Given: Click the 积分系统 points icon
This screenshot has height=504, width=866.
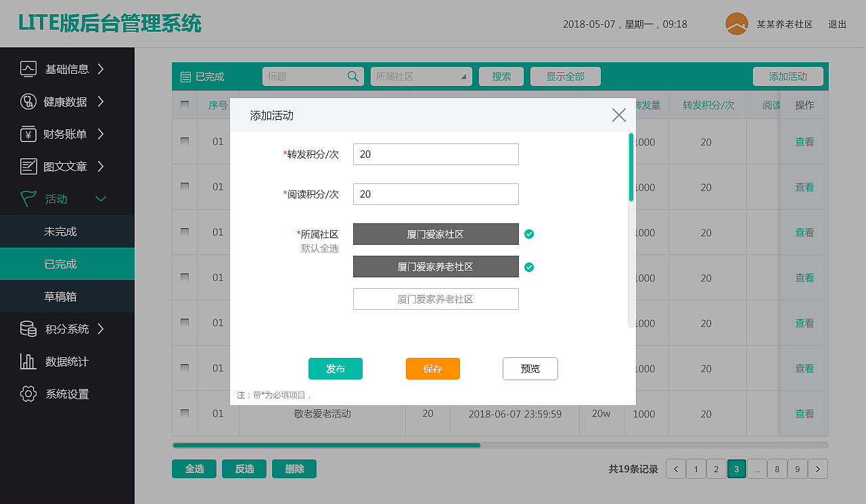Looking at the screenshot, I should (27, 329).
